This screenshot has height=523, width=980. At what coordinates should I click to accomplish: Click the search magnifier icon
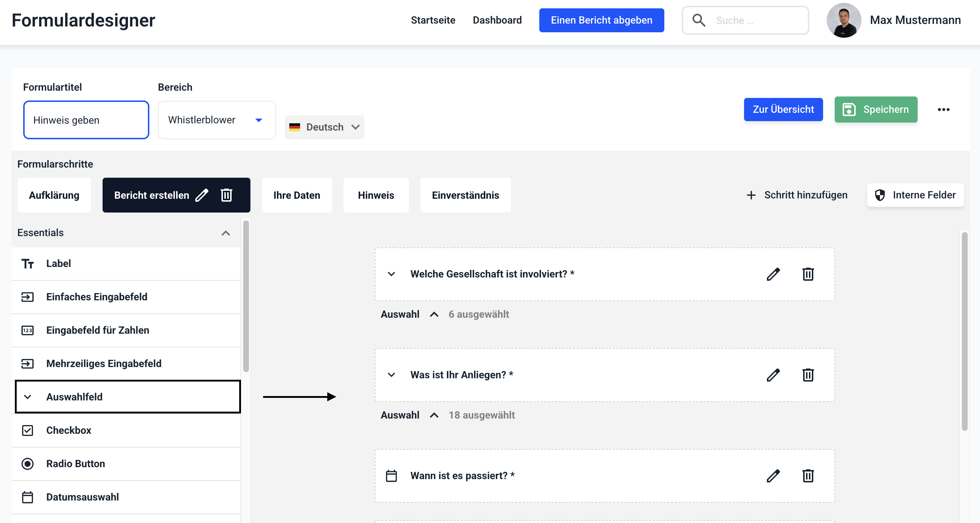pos(698,20)
